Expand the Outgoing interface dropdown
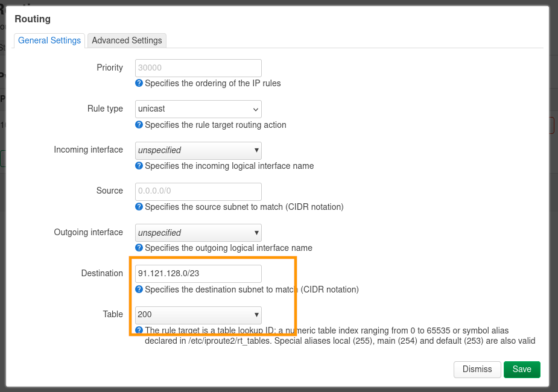Viewport: 558px width, 392px height. (198, 233)
